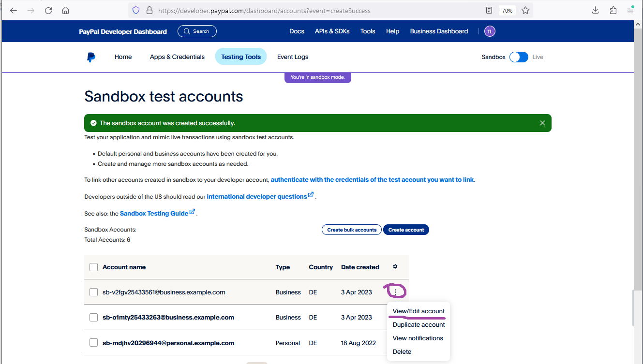Toggle reader view icon in address bar
643x364 pixels.
(x=489, y=11)
